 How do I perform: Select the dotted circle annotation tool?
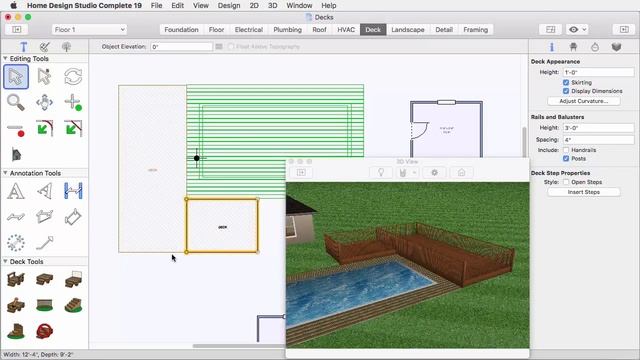[16, 243]
